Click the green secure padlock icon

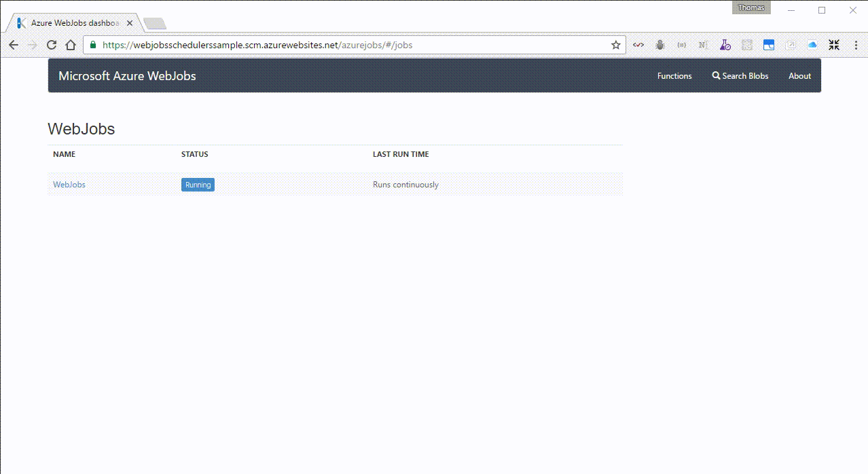pyautogui.click(x=94, y=45)
